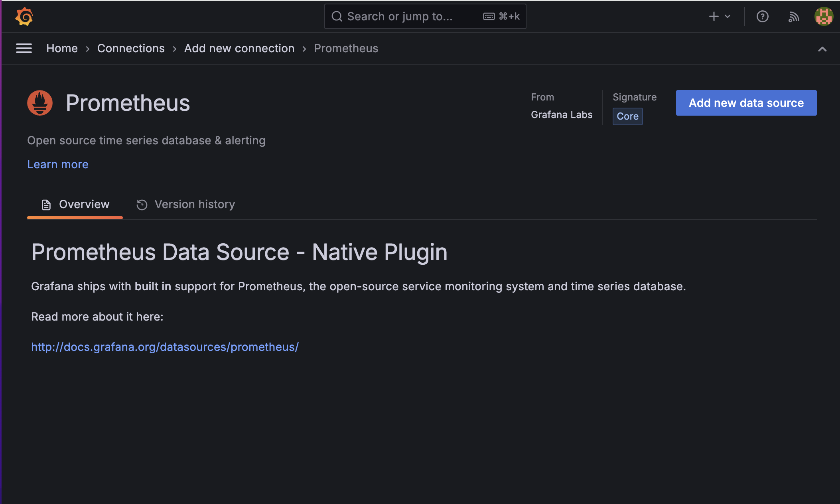Click the Core signature badge
840x504 pixels.
coord(628,116)
